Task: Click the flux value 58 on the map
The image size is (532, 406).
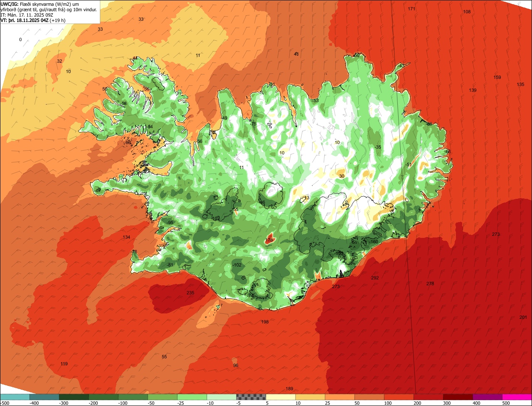Action: (124, 103)
